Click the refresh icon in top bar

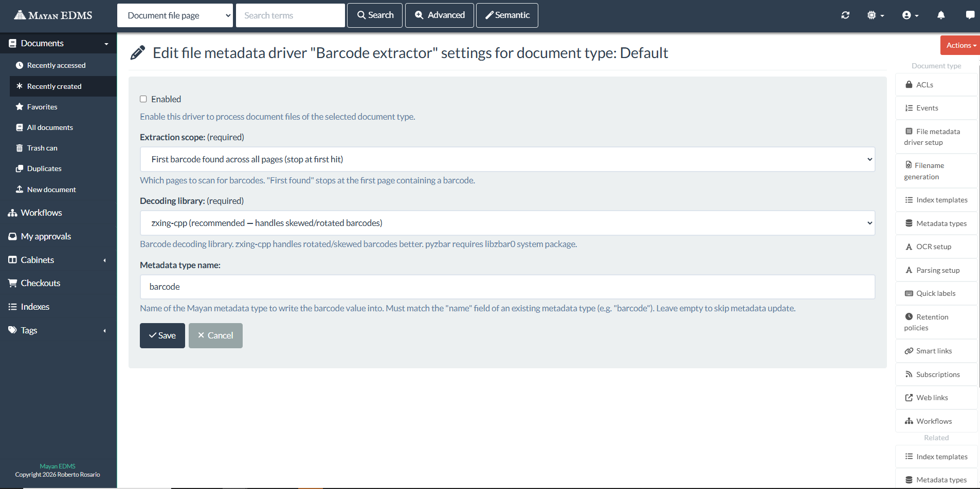845,15
